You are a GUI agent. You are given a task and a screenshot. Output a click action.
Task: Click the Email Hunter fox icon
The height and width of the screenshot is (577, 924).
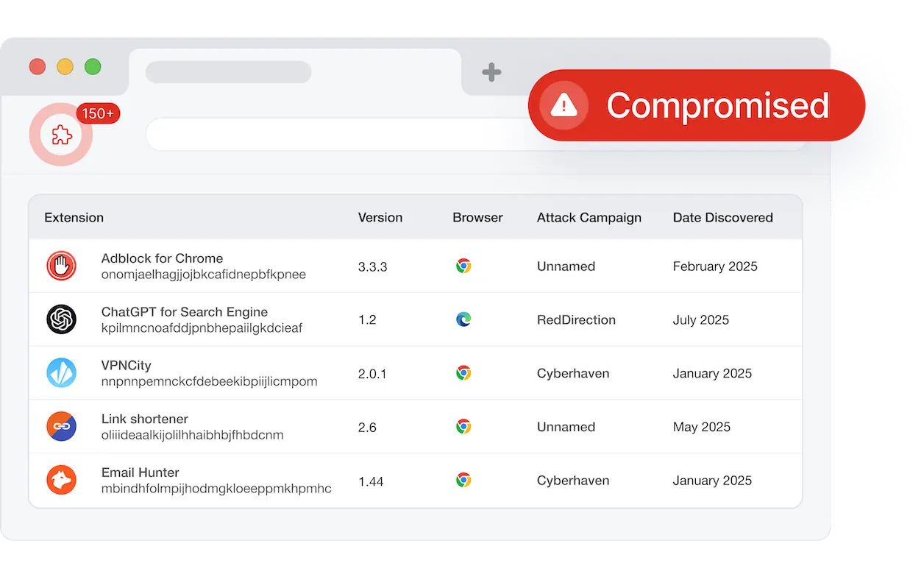coord(61,480)
